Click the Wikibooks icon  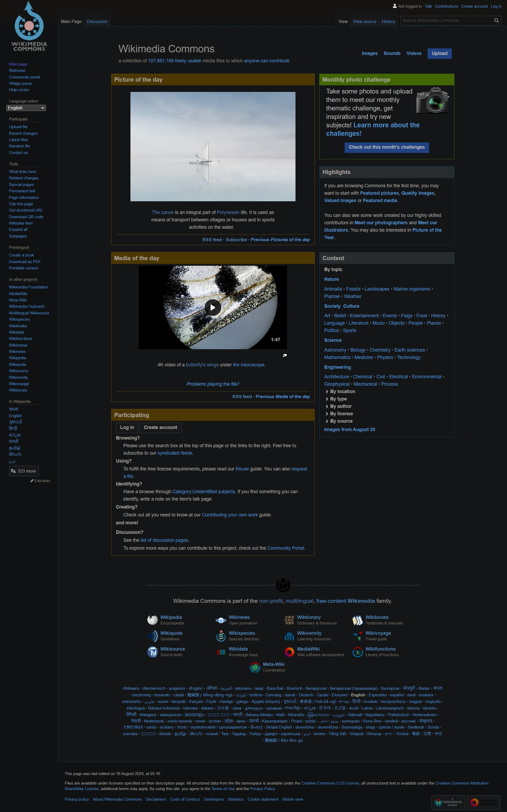pos(358,620)
